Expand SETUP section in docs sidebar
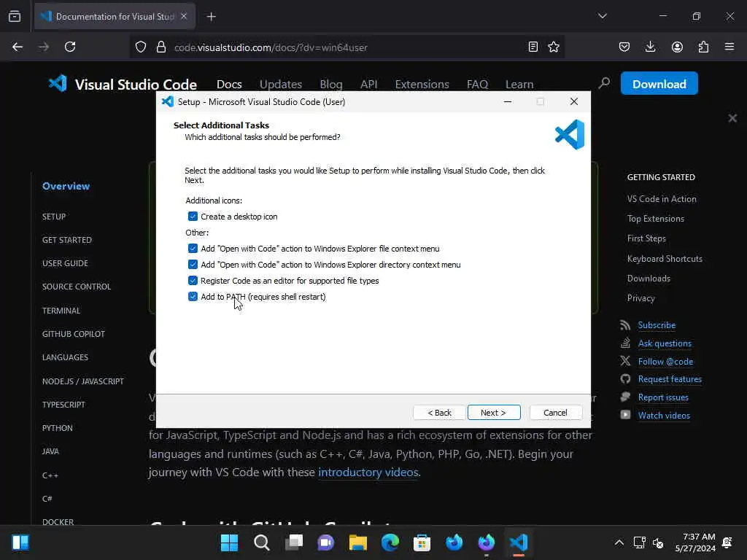This screenshot has height=560, width=747. click(54, 217)
